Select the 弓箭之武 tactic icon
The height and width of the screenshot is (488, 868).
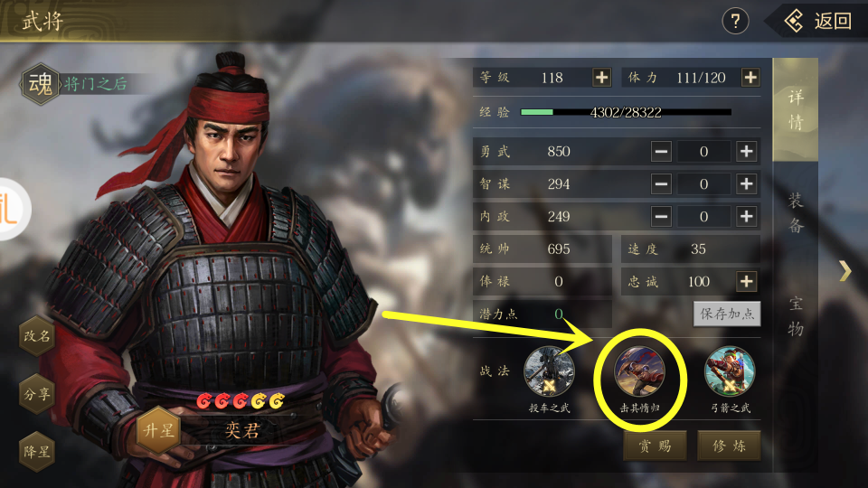730,371
